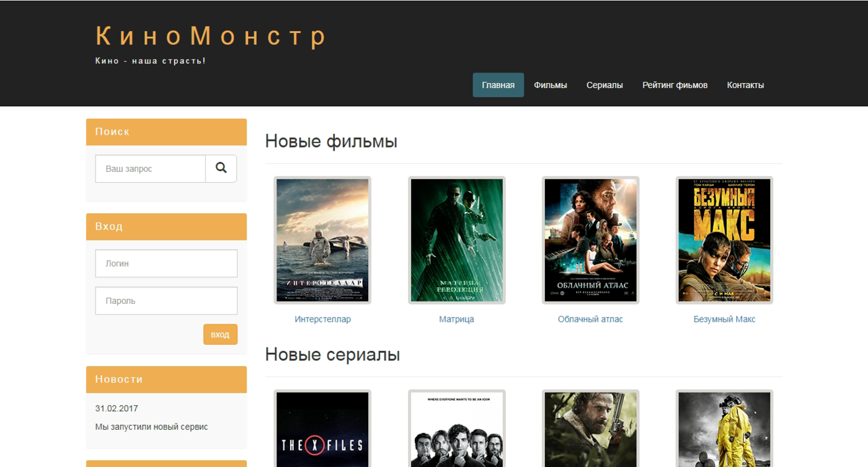
Task: Focus the Ваш запрос search field
Action: pyautogui.click(x=150, y=169)
